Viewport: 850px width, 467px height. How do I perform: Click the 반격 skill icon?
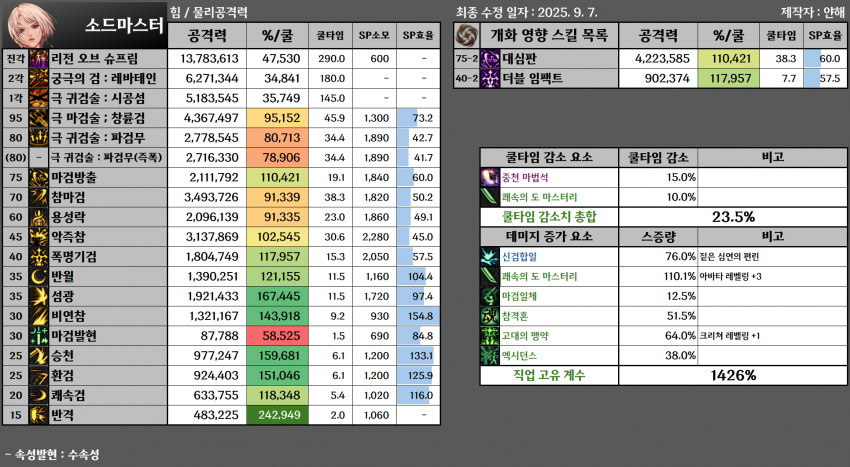[x=39, y=414]
